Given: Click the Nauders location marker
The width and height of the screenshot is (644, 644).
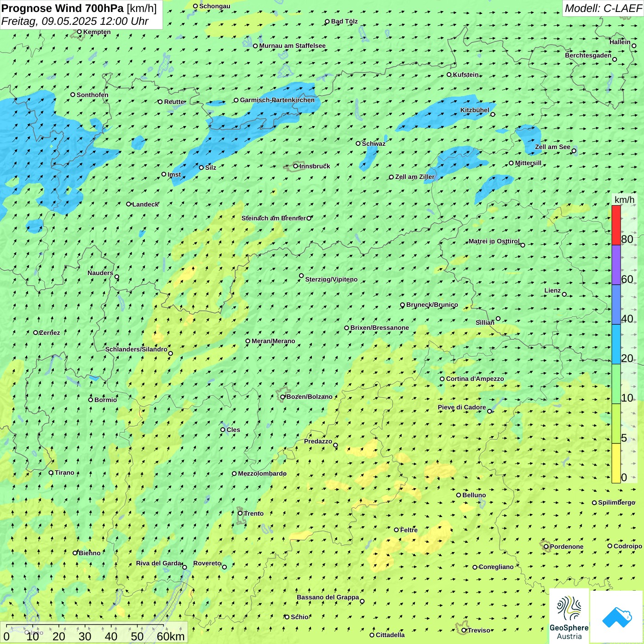Looking at the screenshot, I should point(117,277).
